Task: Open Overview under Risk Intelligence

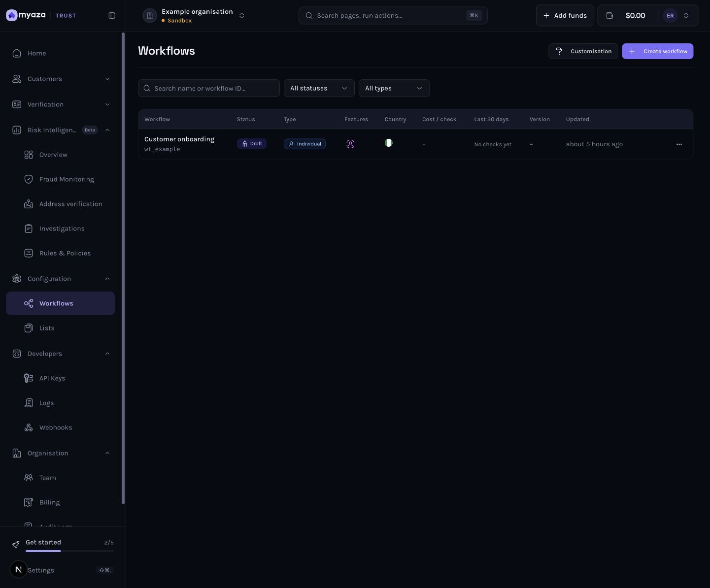Action: point(60,155)
